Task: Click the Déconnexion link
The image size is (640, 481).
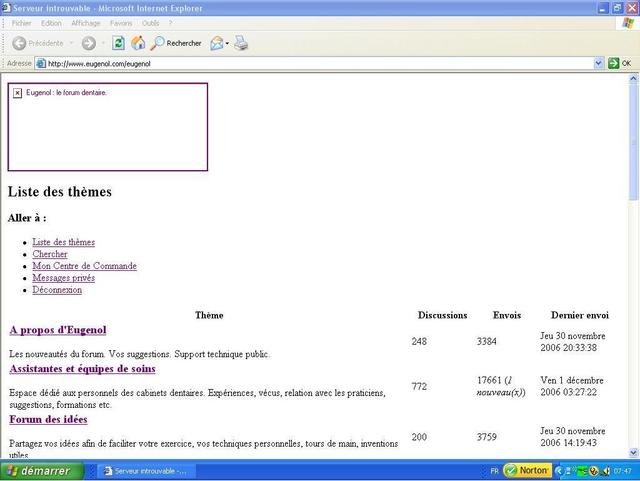Action: tap(57, 290)
